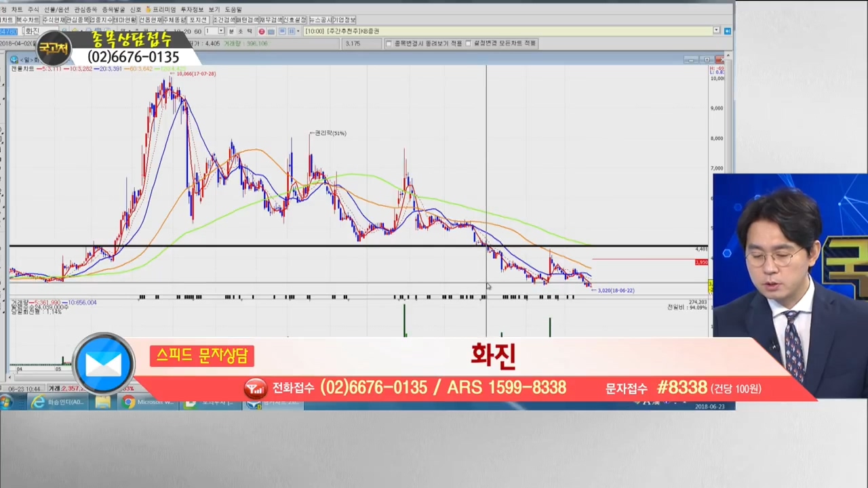
Task: Click the 뉴스공시 toolbar button
Action: point(320,20)
